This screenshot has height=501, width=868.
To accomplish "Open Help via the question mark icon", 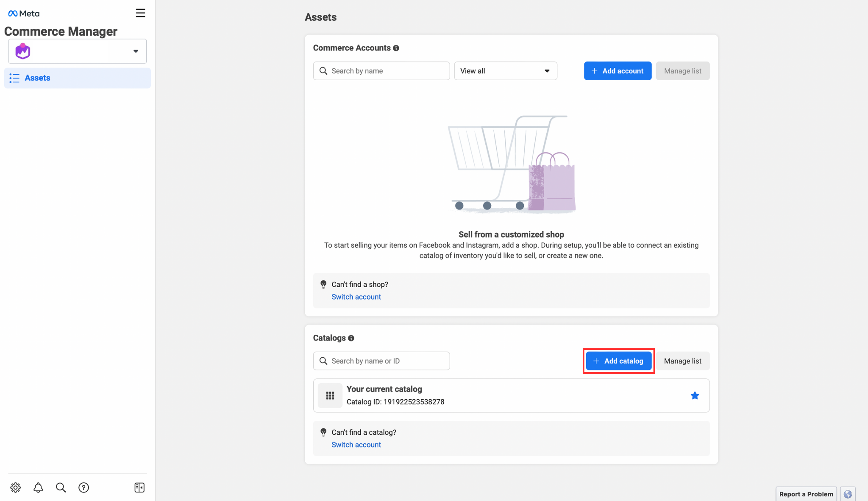I will click(x=84, y=487).
